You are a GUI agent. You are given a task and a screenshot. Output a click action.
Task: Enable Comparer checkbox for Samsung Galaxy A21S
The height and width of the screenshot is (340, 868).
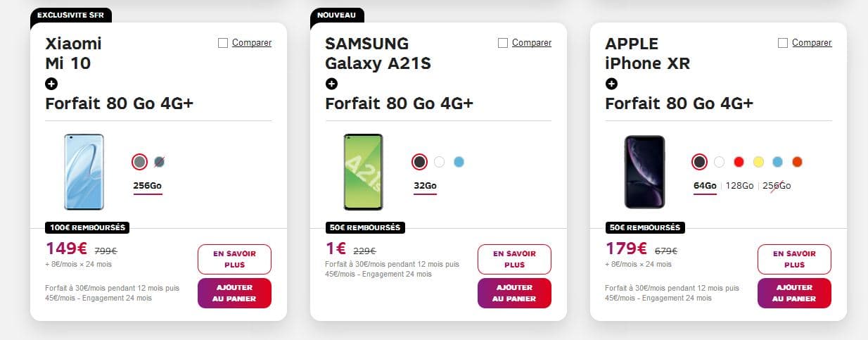point(503,43)
